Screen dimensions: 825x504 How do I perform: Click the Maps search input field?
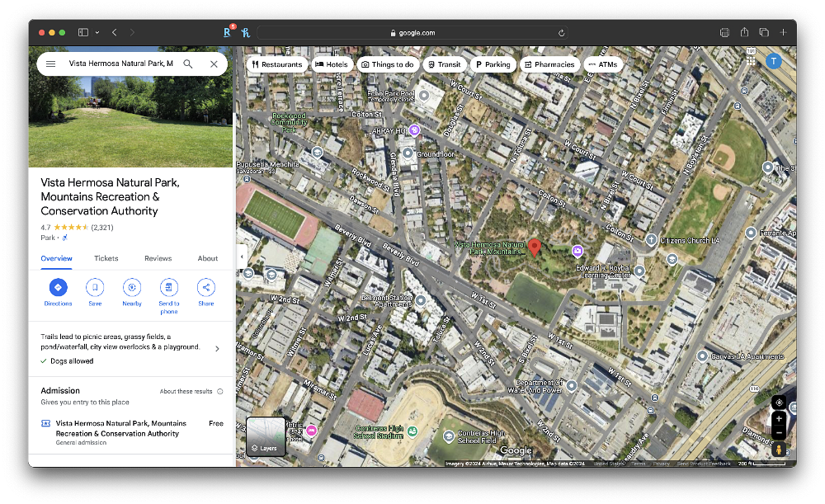[x=121, y=64]
